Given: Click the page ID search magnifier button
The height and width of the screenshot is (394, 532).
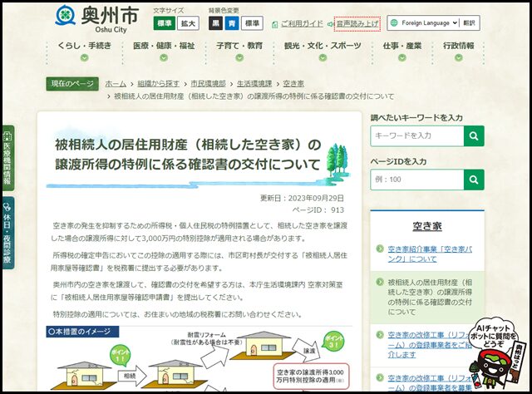Looking at the screenshot, I should coord(474,180).
